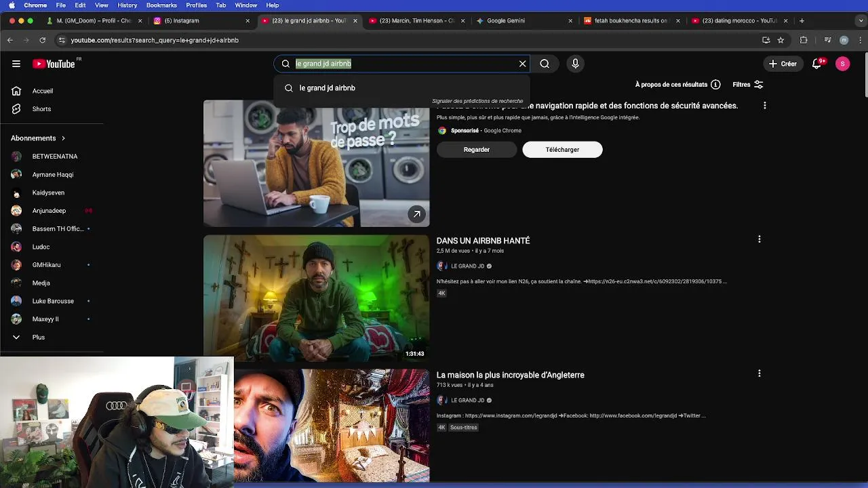Viewport: 868px width, 488px height.
Task: Click Signaler des prédictions de recherche
Action: (477, 101)
